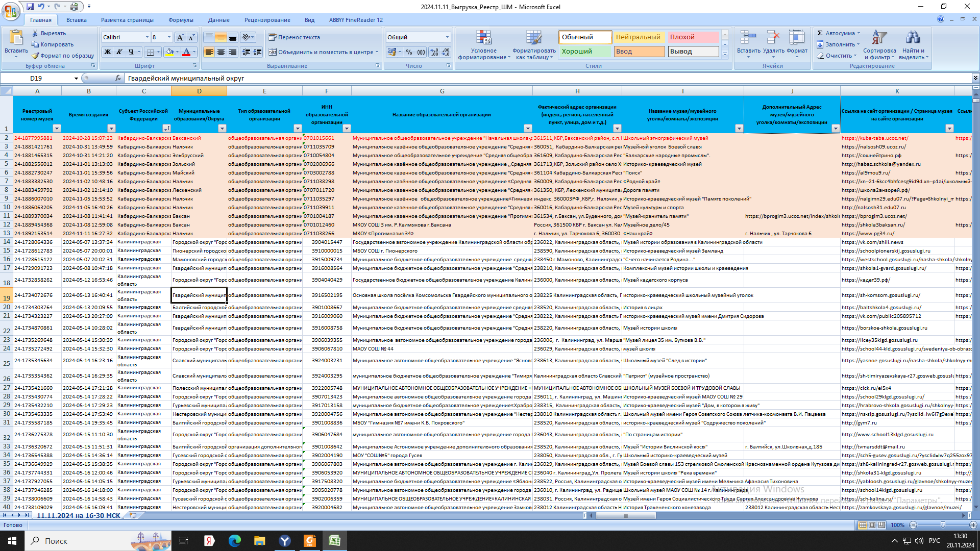This screenshot has height=551, width=980.
Task: Click the fill color paint bucket
Action: click(x=169, y=52)
